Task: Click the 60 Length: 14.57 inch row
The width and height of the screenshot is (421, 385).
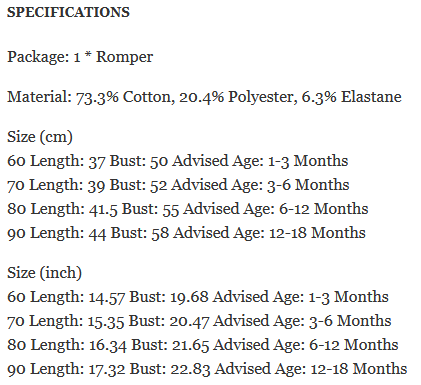Action: click(198, 297)
